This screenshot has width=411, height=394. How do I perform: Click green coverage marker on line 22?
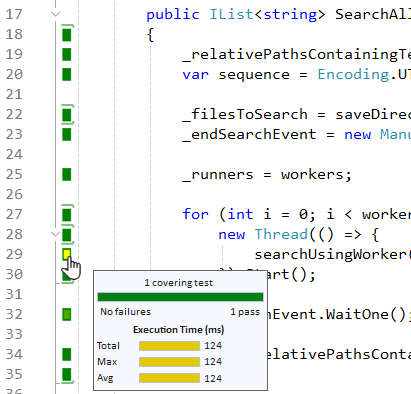click(67, 115)
